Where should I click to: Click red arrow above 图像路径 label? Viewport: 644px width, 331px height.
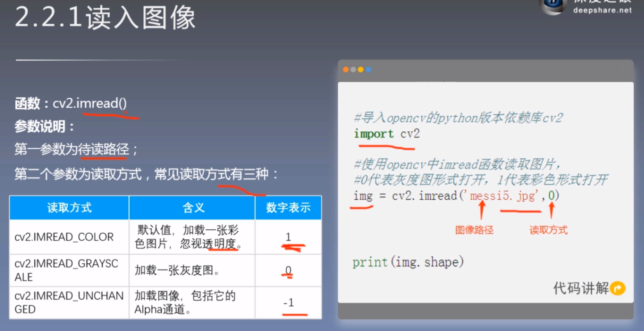(x=482, y=210)
